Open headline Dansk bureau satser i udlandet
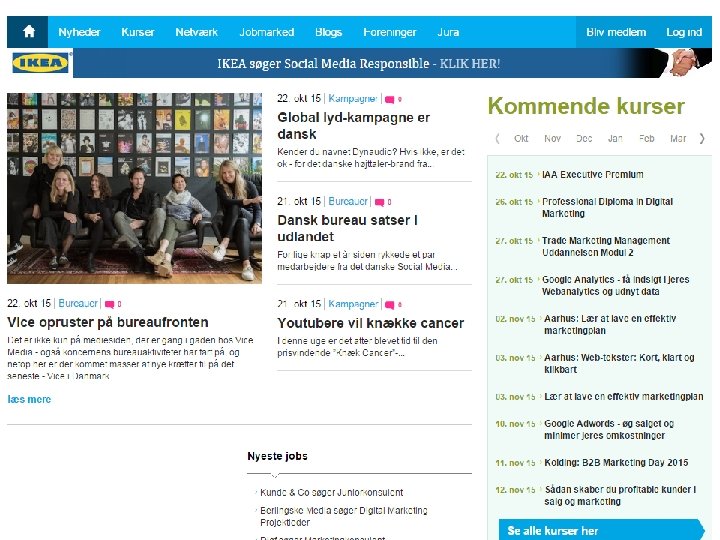The height and width of the screenshot is (540, 720). click(x=348, y=228)
